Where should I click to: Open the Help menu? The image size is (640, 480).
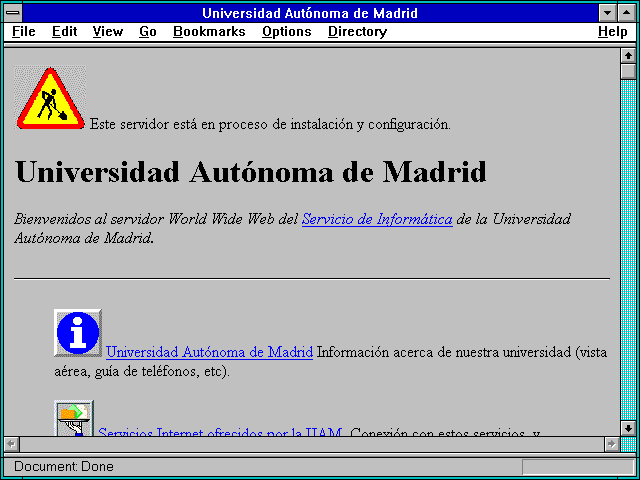(613, 32)
